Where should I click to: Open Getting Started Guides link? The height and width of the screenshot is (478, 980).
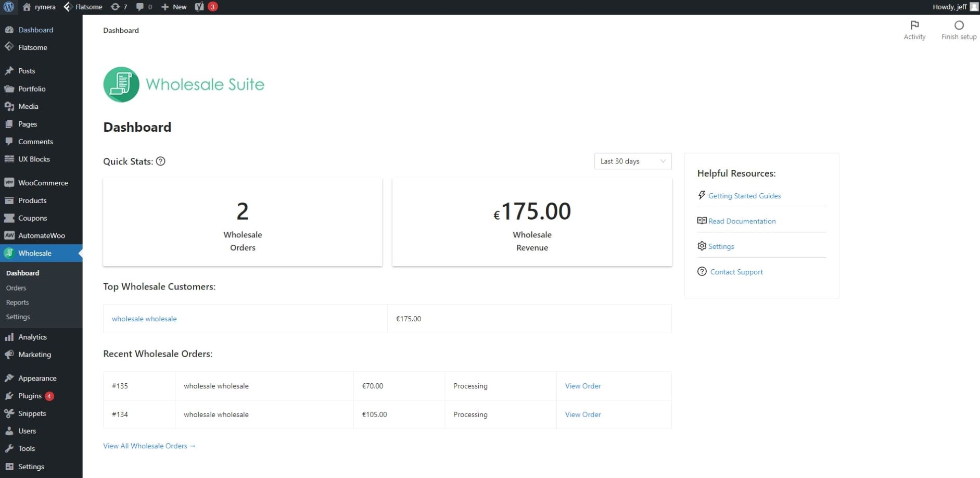(744, 196)
